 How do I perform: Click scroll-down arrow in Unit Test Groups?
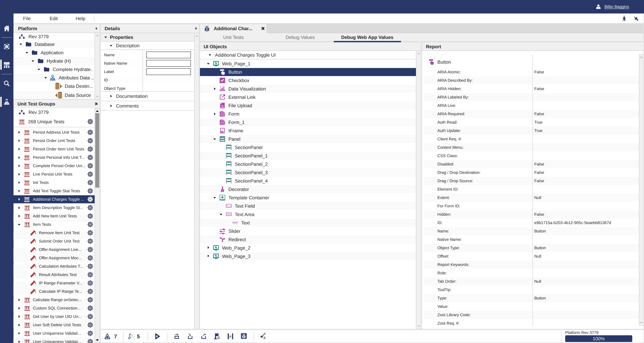click(97, 340)
